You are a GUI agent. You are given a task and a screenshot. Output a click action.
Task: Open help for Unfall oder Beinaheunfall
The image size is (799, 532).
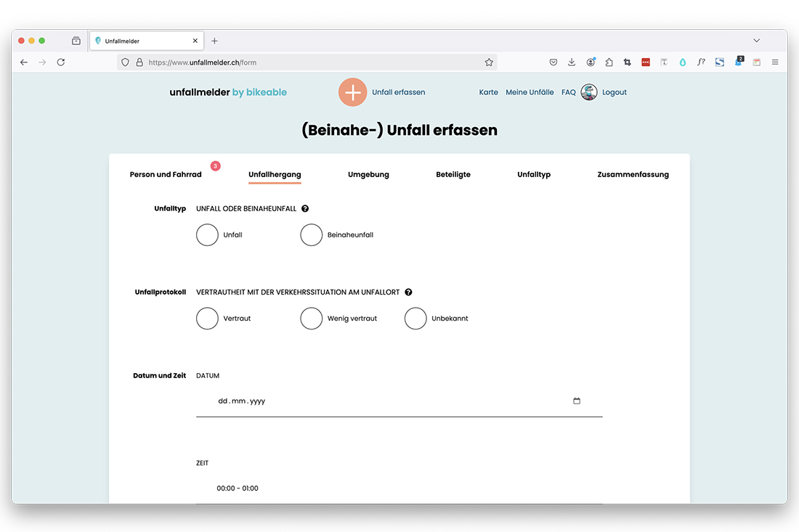point(305,209)
